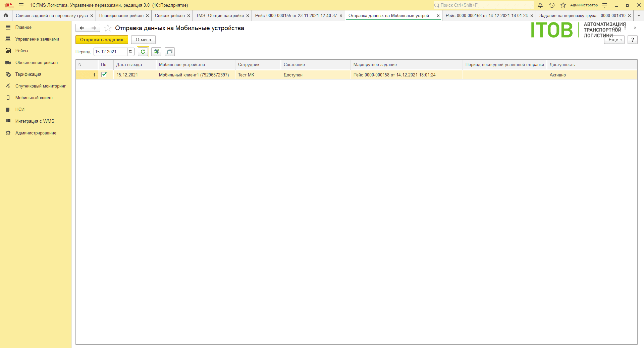The height and width of the screenshot is (348, 644).
Task: Expand the Еще dropdown menu
Action: tap(614, 40)
